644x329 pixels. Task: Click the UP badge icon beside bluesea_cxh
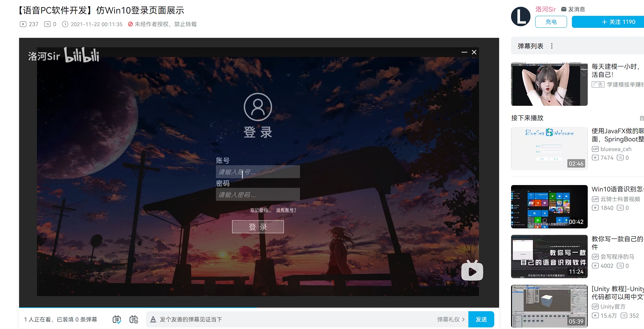click(x=595, y=149)
